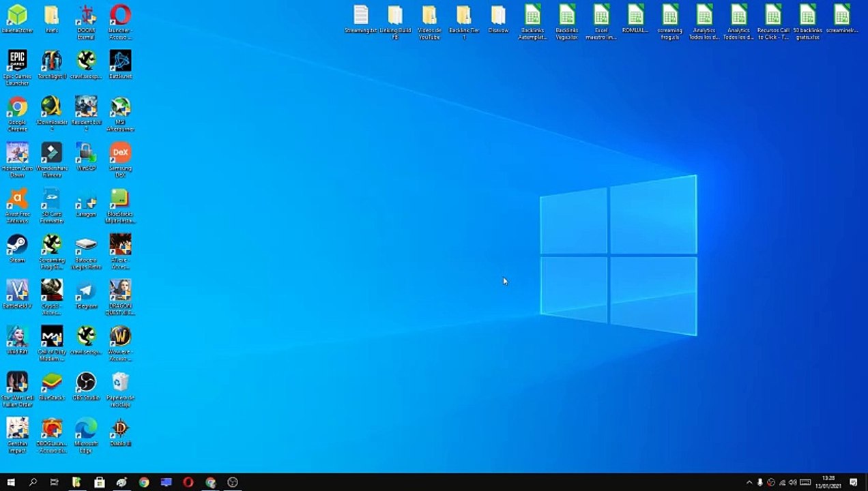The height and width of the screenshot is (491, 868).
Task: Open the Steam desktop shortcut
Action: coord(17,248)
